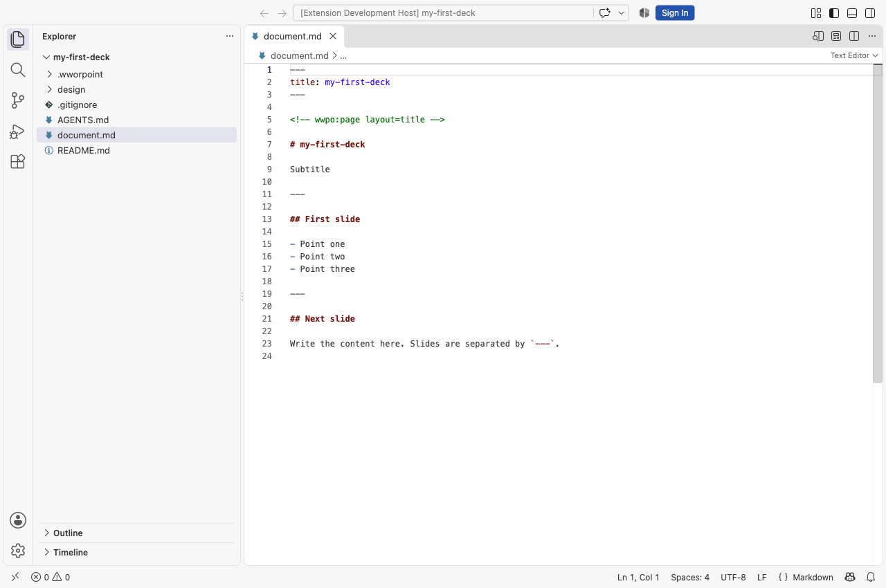Screen dimensions: 886x588
Task: Open the .gitignore file
Action: click(x=136, y=104)
